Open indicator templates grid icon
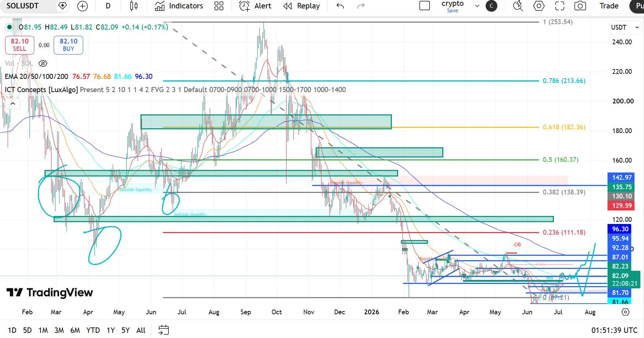Image resolution: width=644 pixels, height=338 pixels. click(219, 6)
